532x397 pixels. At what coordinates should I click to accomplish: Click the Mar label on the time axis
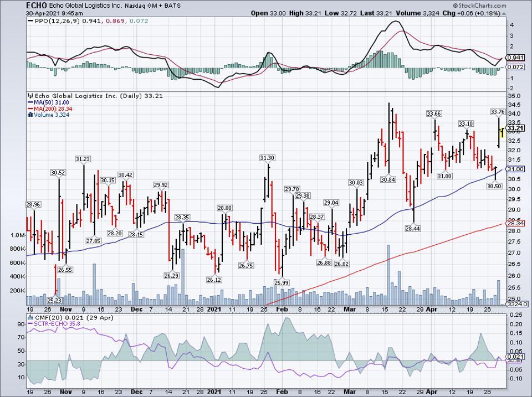pyautogui.click(x=350, y=310)
